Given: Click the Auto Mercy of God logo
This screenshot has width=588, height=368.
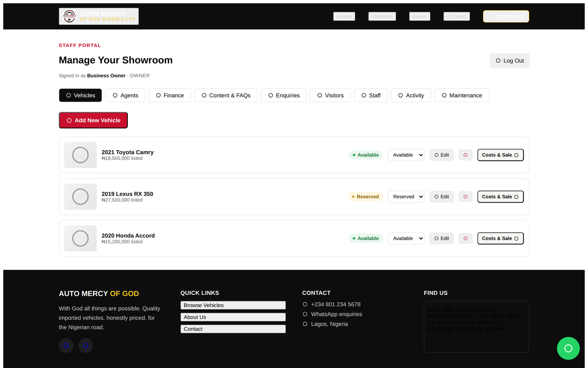Looking at the screenshot, I should [x=98, y=16].
